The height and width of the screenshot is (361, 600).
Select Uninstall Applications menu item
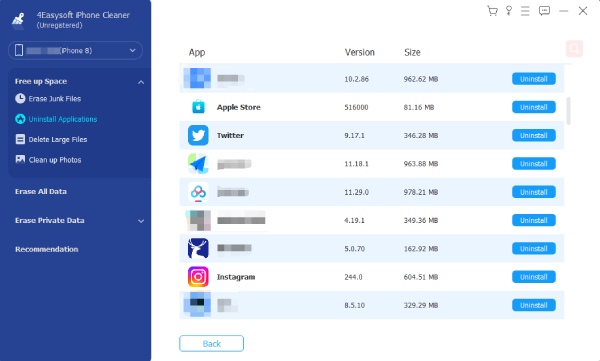coord(63,119)
